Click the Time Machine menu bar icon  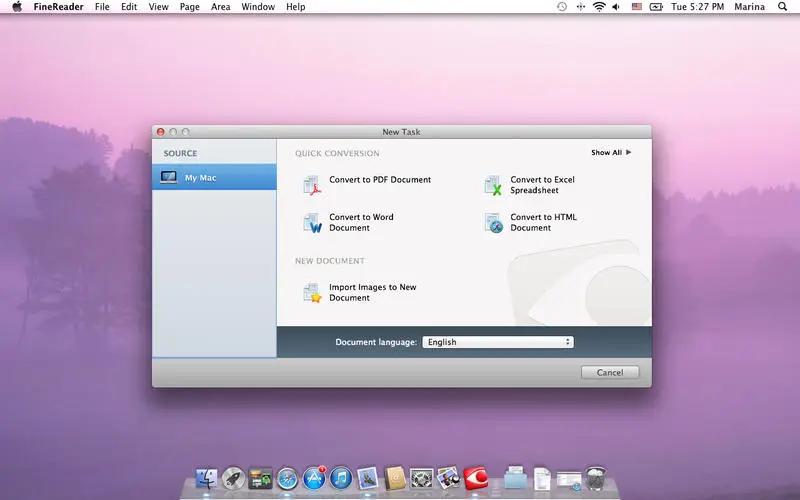(x=562, y=7)
